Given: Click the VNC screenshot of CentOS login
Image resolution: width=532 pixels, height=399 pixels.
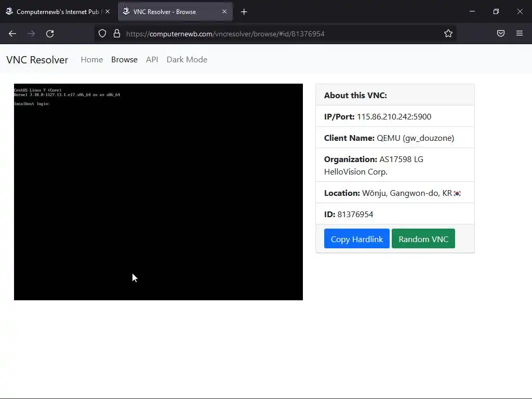Looking at the screenshot, I should pos(158,192).
